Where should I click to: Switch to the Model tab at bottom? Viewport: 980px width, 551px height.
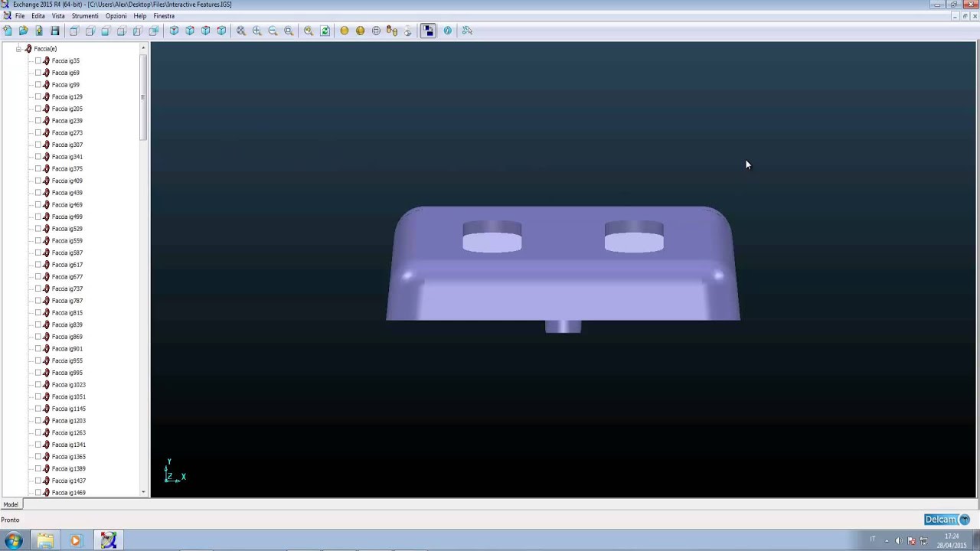click(x=11, y=504)
